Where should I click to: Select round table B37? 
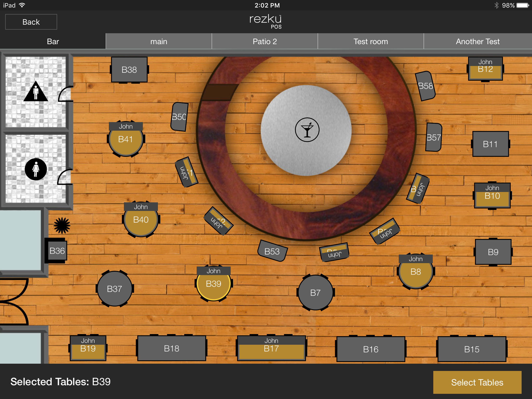tap(115, 289)
